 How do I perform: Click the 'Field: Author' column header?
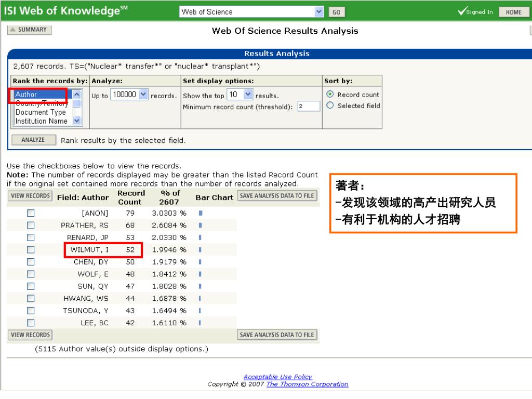pos(83,197)
